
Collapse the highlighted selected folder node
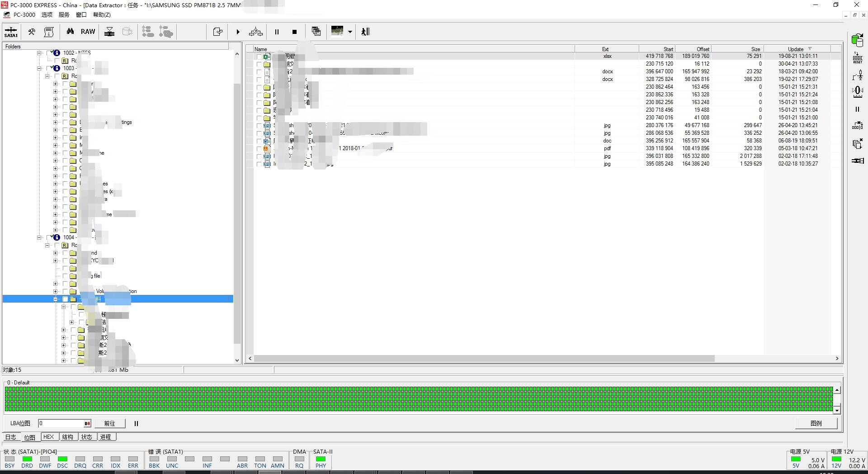56,299
